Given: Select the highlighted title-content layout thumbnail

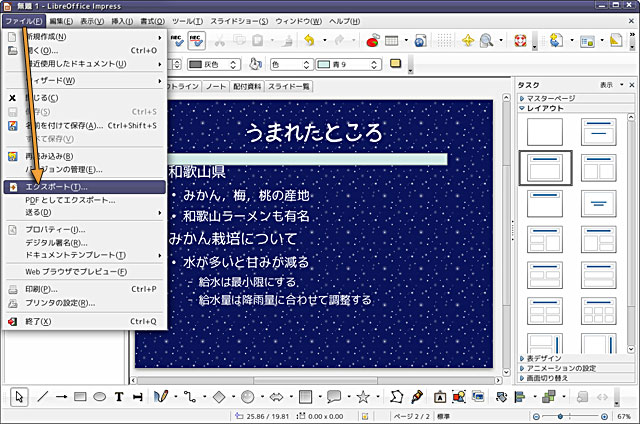Looking at the screenshot, I should (545, 167).
